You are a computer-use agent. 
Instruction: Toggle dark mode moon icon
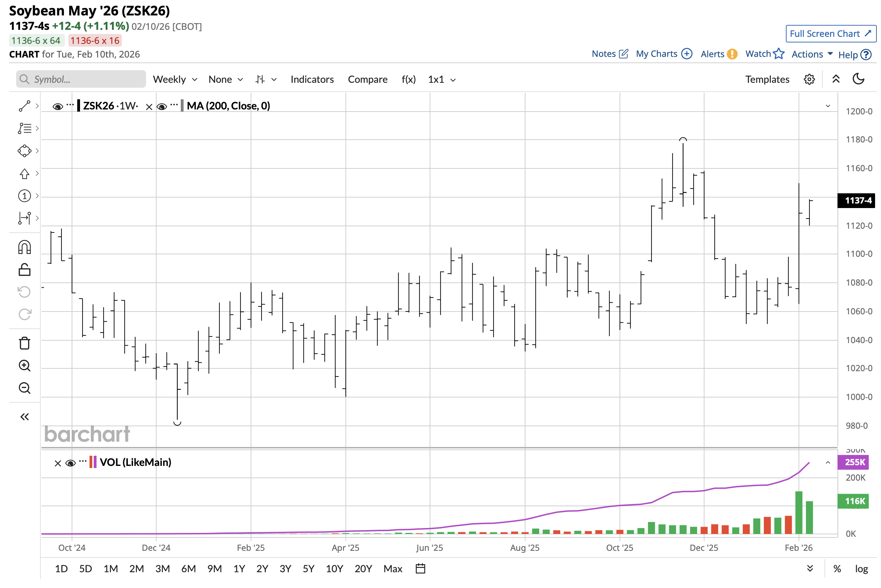click(858, 79)
